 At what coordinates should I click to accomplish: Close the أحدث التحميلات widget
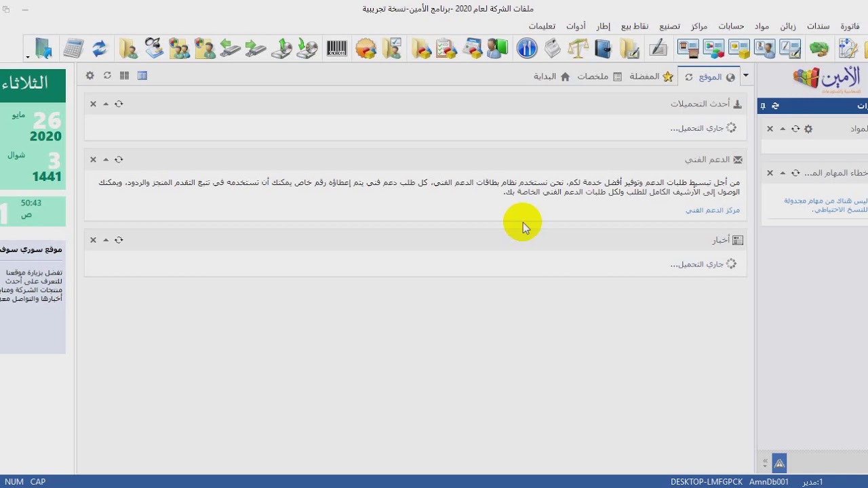pyautogui.click(x=93, y=104)
